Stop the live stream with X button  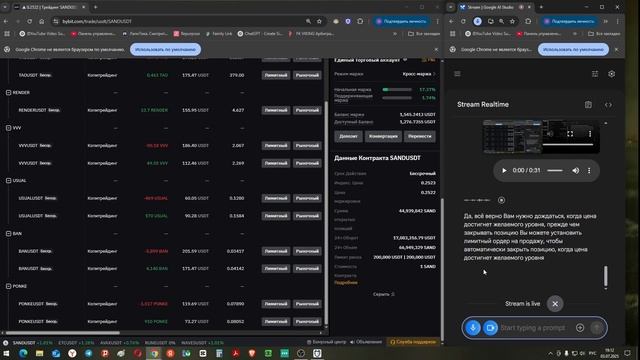pyautogui.click(x=555, y=304)
